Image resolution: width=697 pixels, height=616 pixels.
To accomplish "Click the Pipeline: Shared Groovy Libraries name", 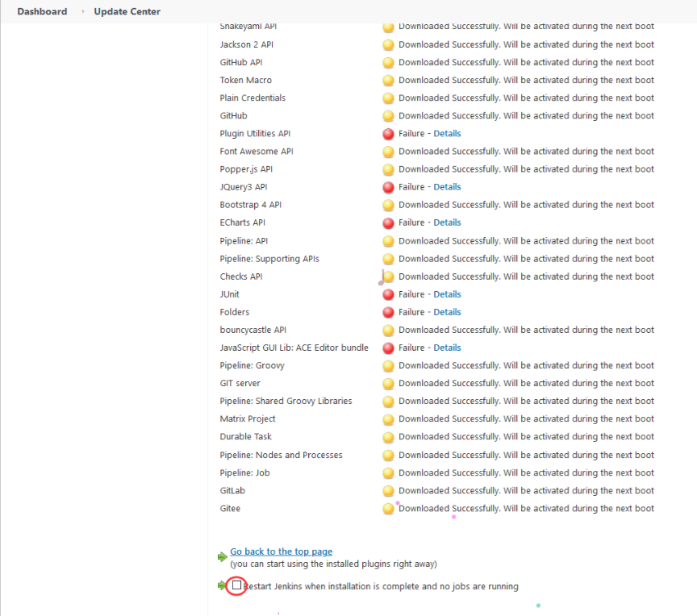I will 286,401.
